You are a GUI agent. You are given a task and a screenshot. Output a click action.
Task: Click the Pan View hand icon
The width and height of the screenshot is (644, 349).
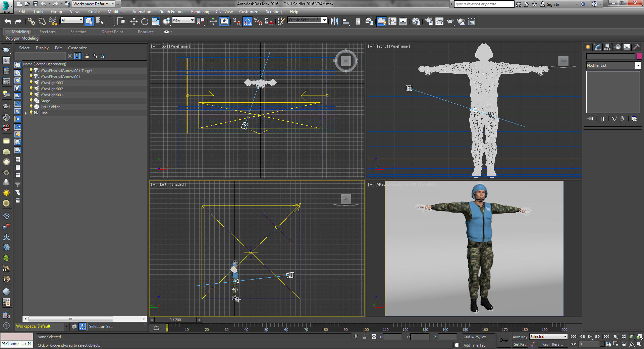(624, 344)
